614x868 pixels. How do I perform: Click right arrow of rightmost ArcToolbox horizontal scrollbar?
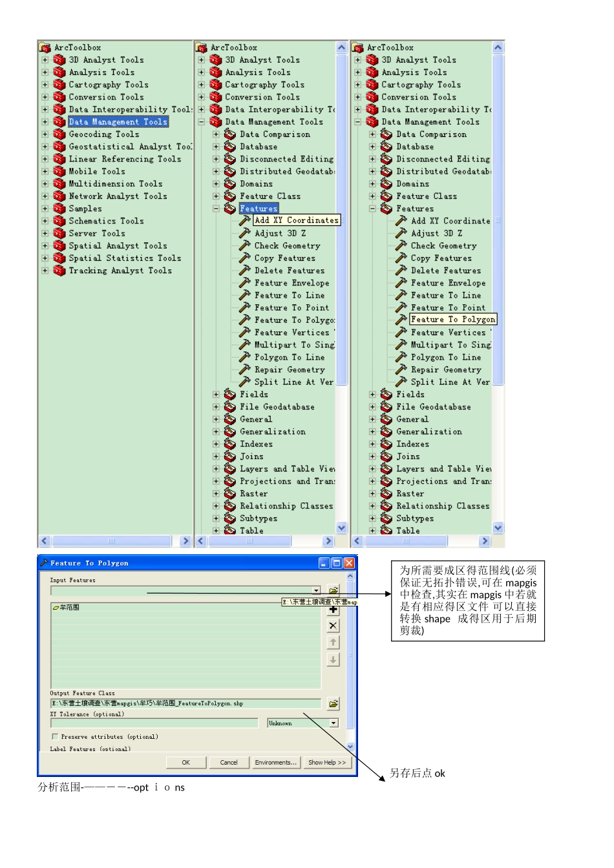tap(485, 541)
